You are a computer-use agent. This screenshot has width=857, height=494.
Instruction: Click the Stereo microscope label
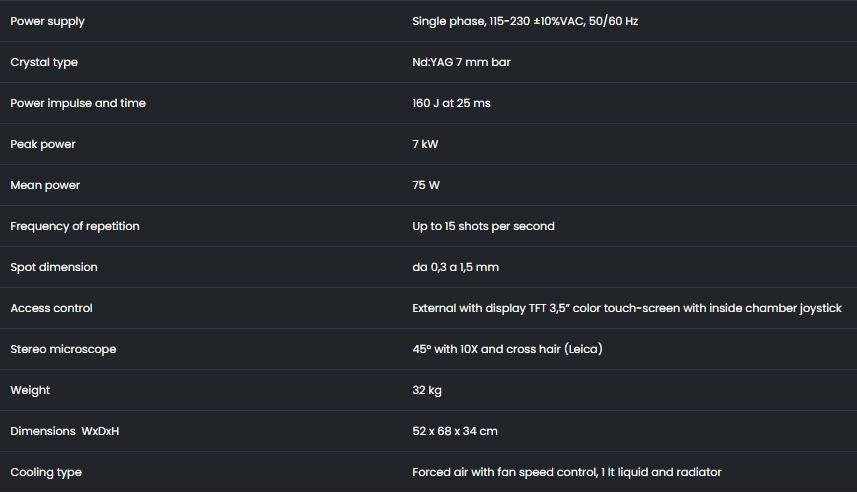[x=63, y=349]
